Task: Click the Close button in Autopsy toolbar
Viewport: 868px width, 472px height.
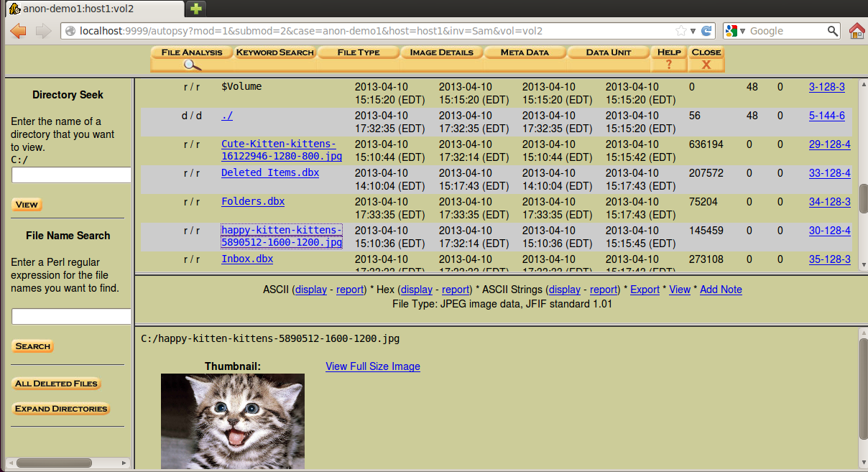Action: [706, 59]
